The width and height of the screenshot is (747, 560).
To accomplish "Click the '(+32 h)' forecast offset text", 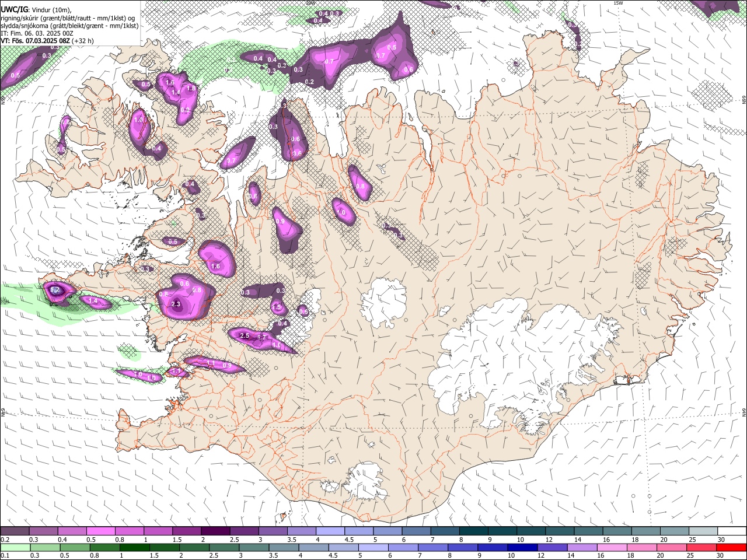I will point(83,41).
